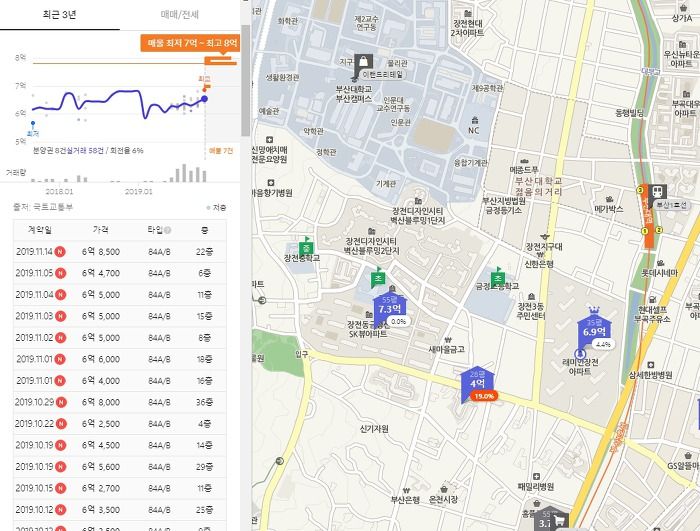700x531 pixels.
Task: Click the 레미안장전 아파트 pin icon
Action: 580,354
